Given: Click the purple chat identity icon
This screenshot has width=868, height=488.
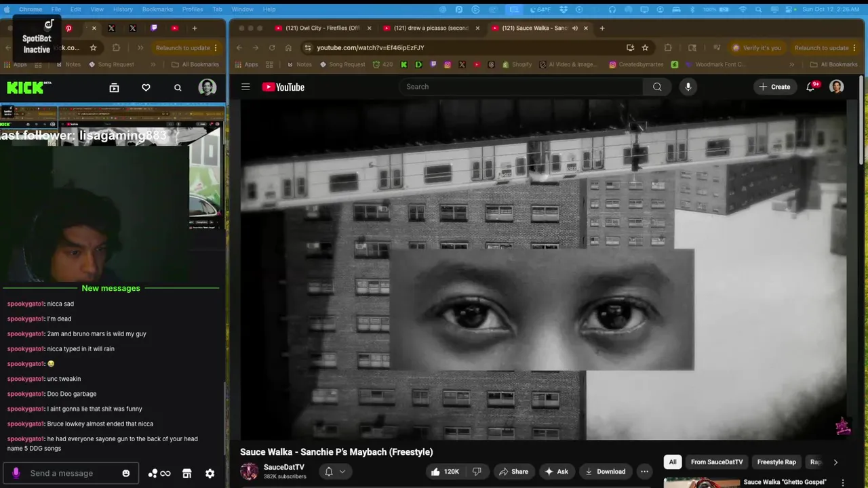Looking at the screenshot, I should click(16, 473).
